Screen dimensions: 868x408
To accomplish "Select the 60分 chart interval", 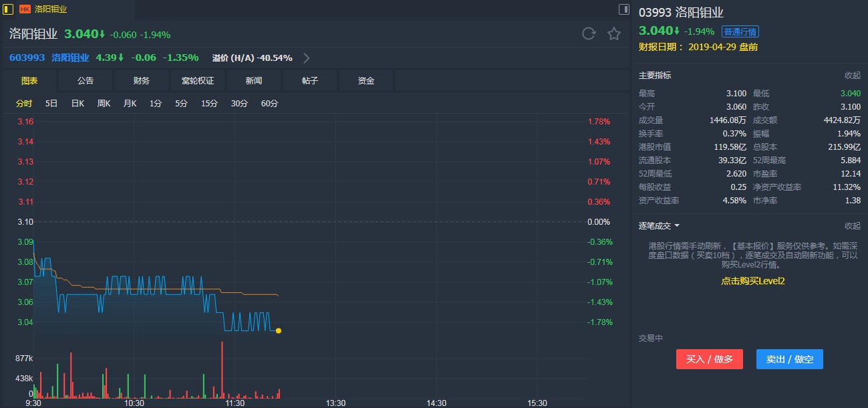I will point(269,104).
